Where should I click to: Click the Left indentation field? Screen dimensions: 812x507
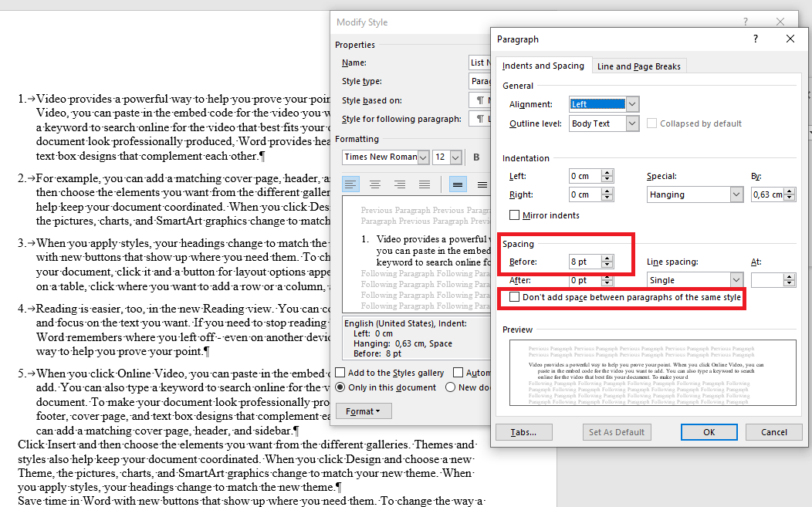click(585, 176)
